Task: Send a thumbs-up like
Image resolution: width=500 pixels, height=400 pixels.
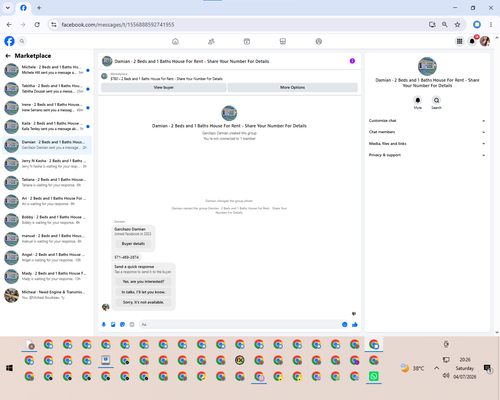Action: (355, 324)
